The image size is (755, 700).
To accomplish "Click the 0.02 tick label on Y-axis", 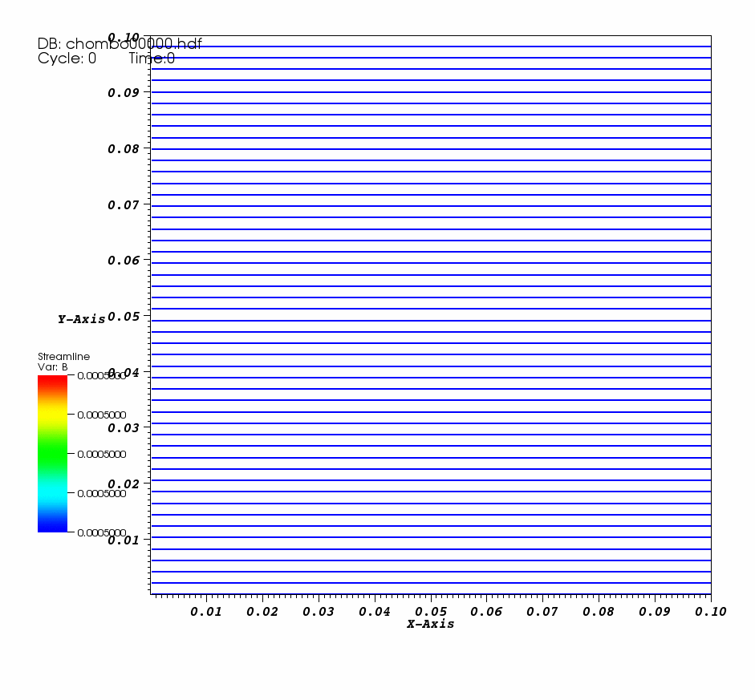I will [124, 484].
